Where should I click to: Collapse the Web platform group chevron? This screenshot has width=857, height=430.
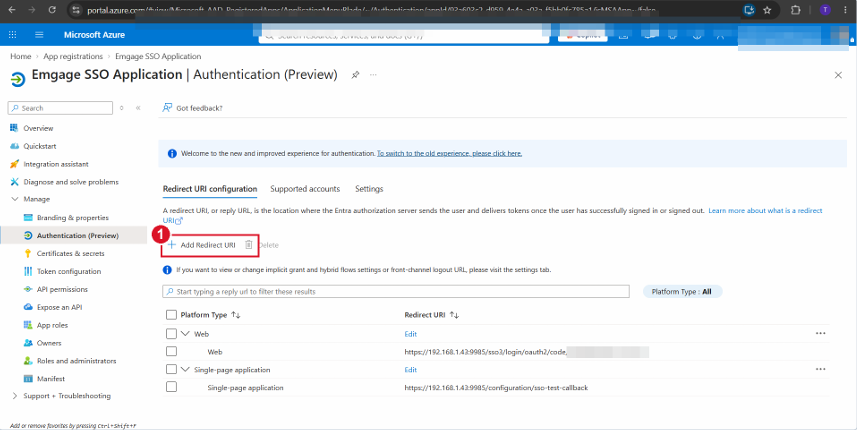click(x=185, y=334)
